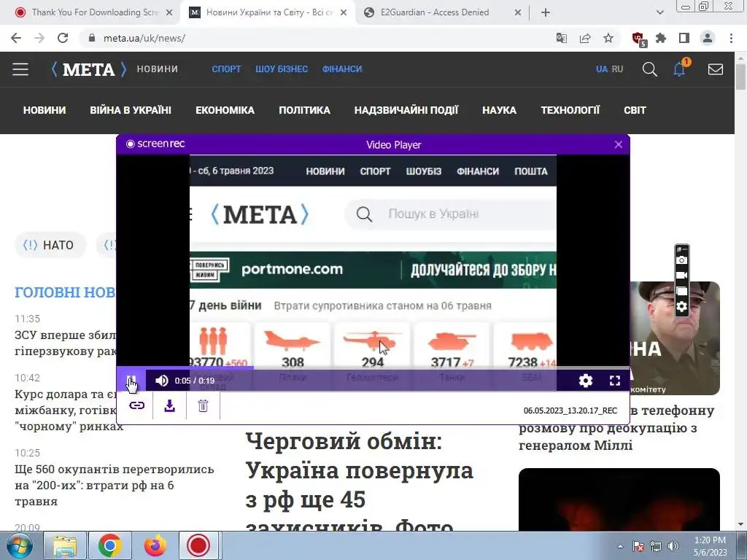Screen dimensions: 747x560
Task: Reload the current page
Action: tap(63, 38)
